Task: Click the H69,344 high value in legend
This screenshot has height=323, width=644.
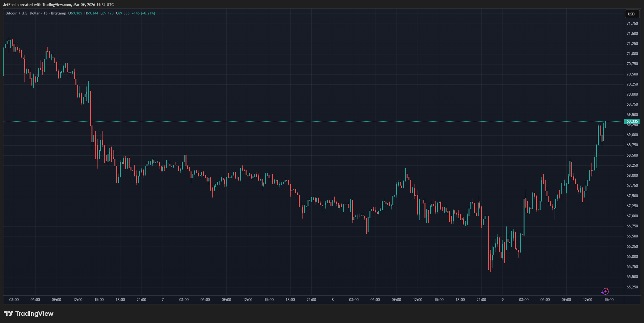Action: click(91, 13)
